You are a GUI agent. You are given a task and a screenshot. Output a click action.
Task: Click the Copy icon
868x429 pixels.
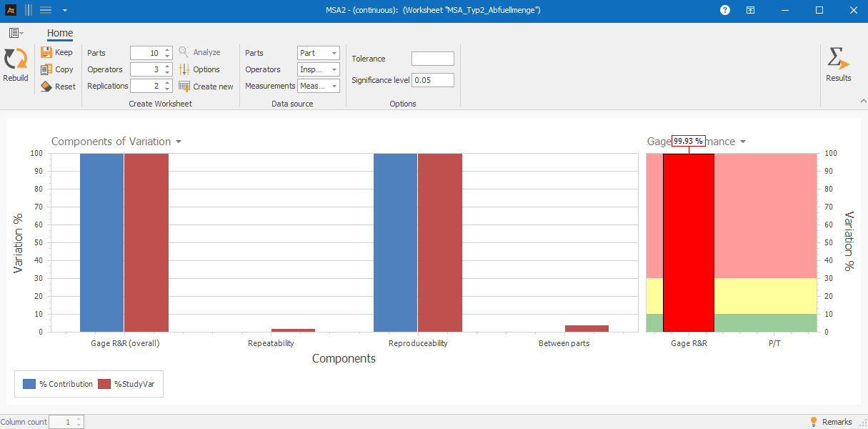pos(46,69)
